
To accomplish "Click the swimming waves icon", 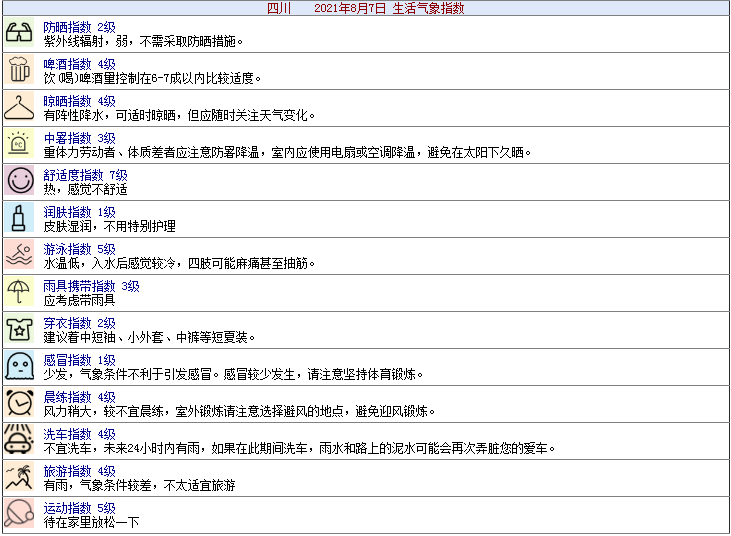I will tap(20, 256).
